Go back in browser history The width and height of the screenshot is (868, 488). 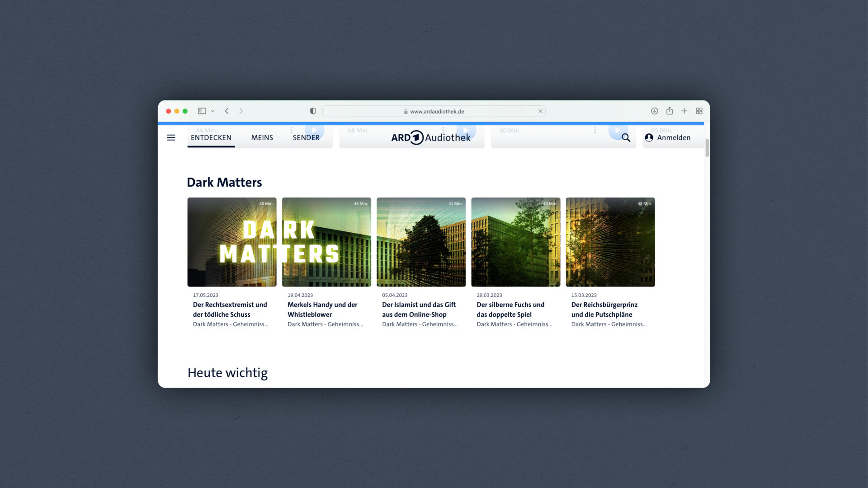tap(227, 111)
